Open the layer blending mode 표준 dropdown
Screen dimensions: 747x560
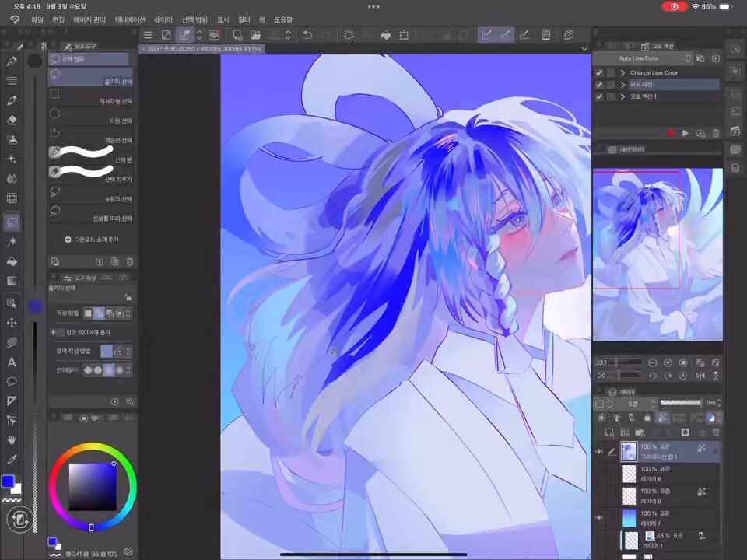pos(636,404)
